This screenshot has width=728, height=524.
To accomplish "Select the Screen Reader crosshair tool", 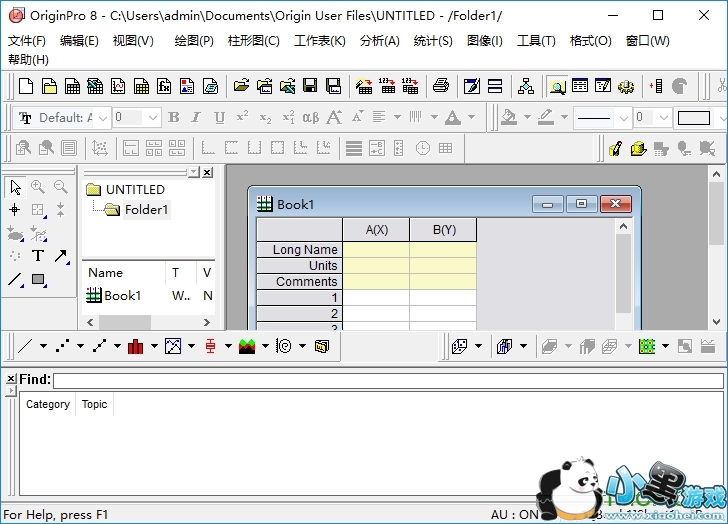I will (15, 210).
